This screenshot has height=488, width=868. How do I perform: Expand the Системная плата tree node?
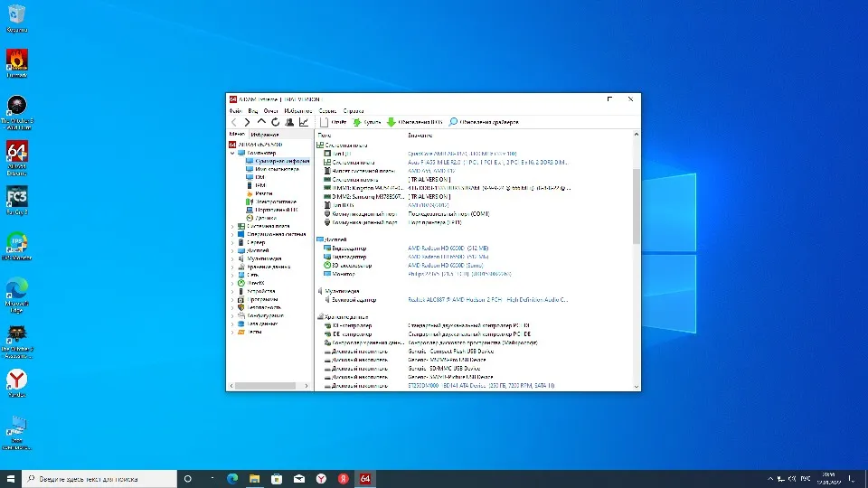231,226
